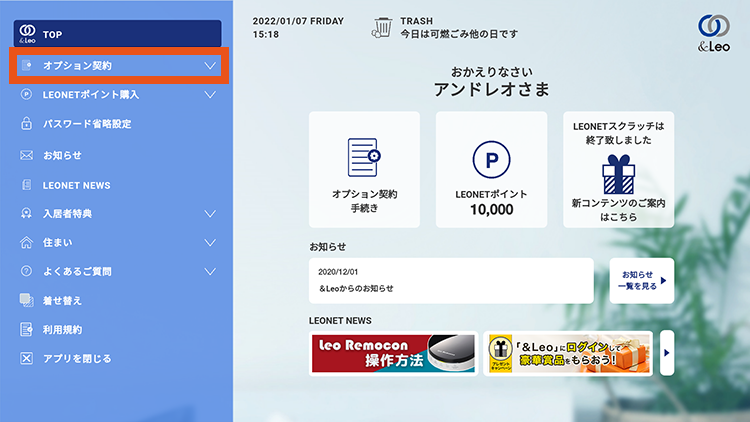Image resolution: width=750 pixels, height=422 pixels.
Task: Open the LEONETポイント 10,000 card
Action: click(x=491, y=169)
